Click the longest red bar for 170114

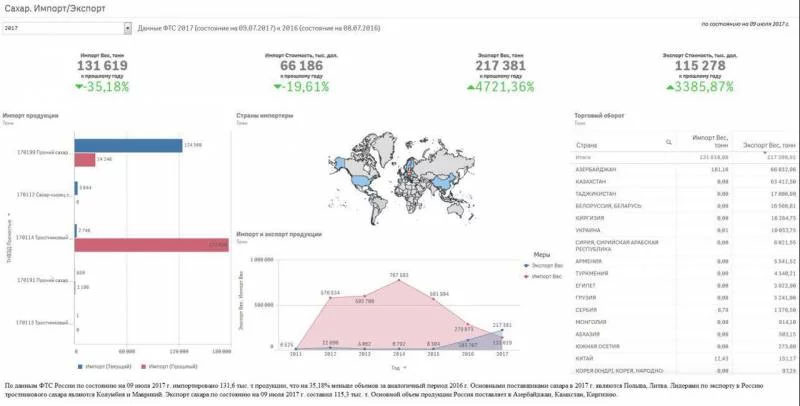click(150, 244)
